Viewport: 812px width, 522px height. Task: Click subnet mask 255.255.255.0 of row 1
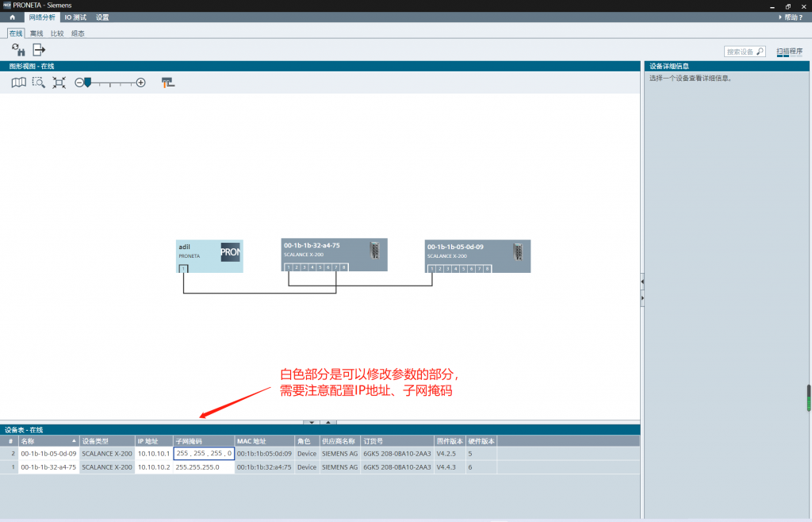[x=204, y=467]
